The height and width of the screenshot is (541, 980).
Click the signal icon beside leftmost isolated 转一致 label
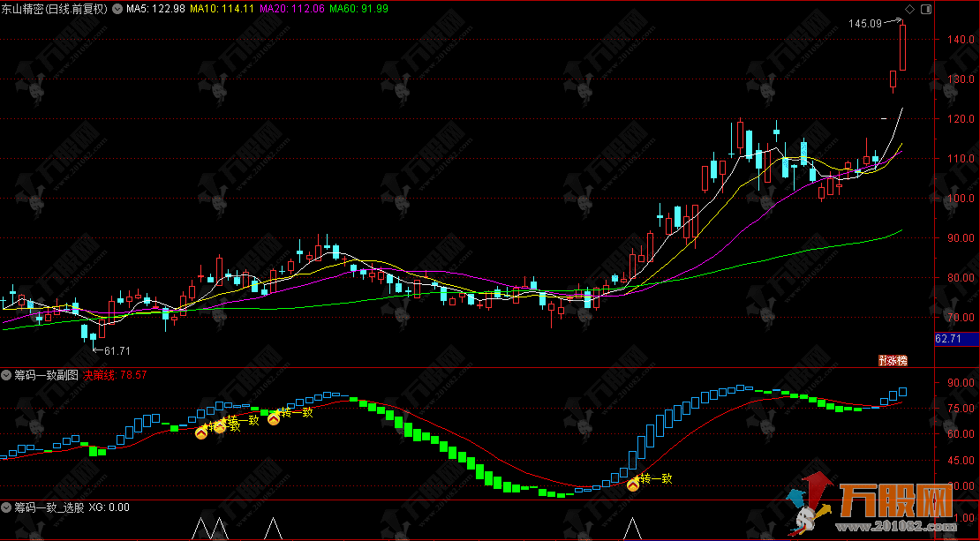click(x=274, y=418)
